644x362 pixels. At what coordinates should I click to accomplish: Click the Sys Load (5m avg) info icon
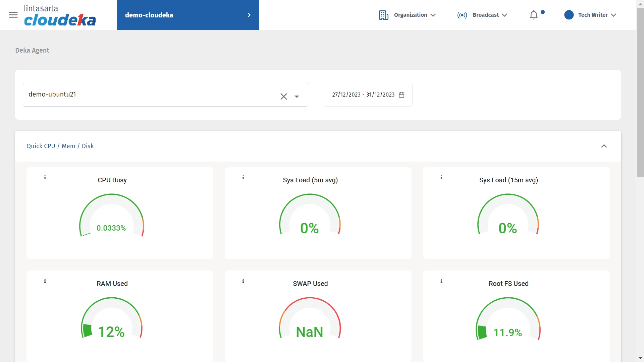pyautogui.click(x=243, y=178)
